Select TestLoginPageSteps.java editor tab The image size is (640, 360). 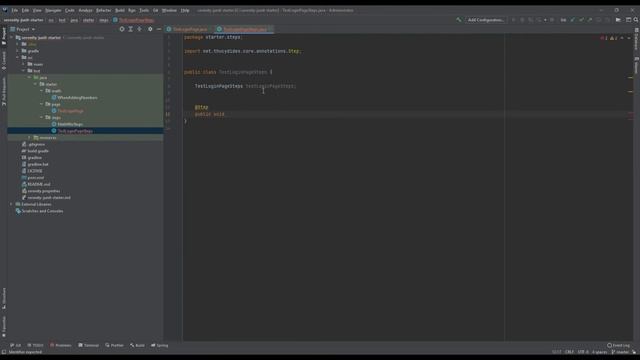[244, 29]
